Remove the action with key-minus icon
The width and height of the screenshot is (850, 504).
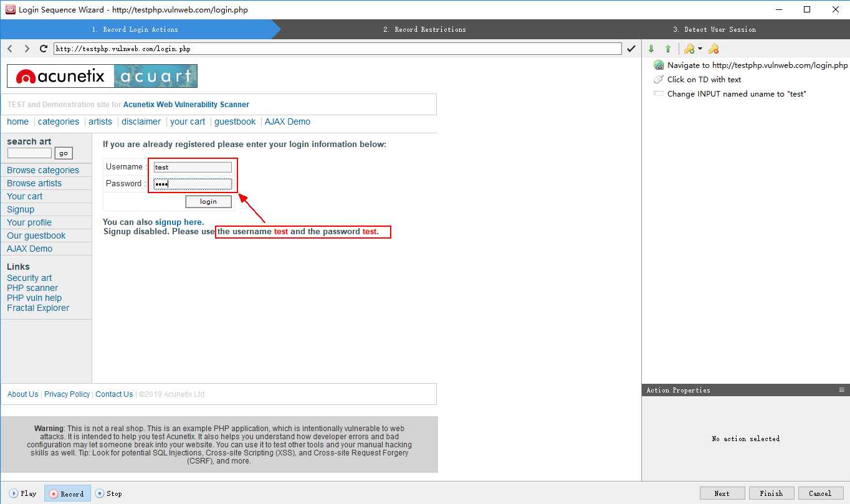point(714,49)
